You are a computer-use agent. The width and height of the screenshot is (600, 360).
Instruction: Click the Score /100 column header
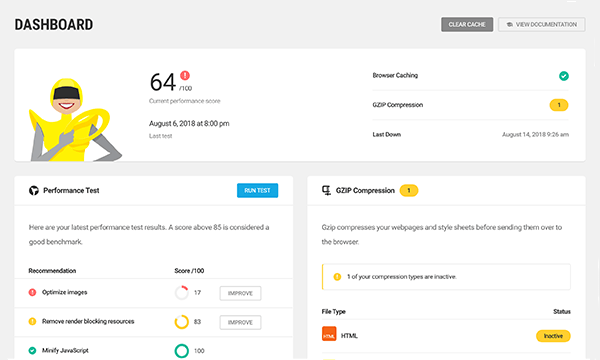(189, 271)
